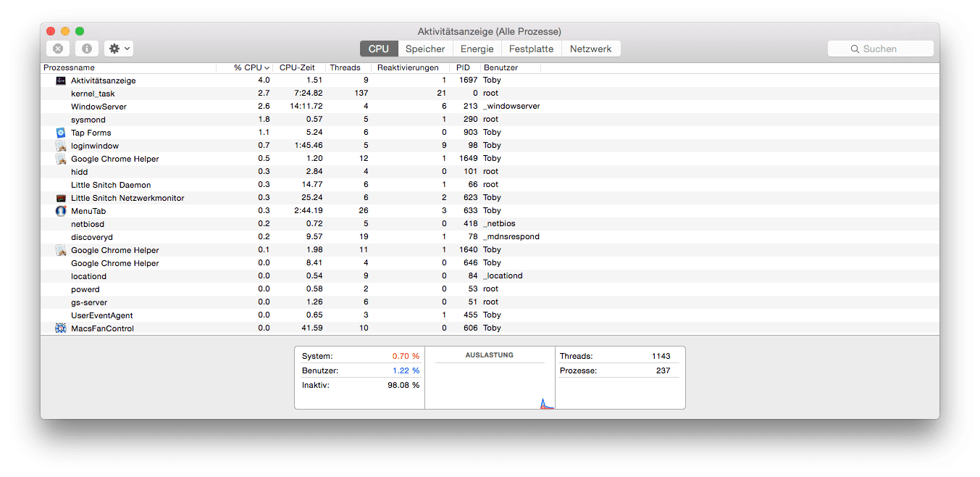Open the process info inspector button
The image size is (980, 477).
(x=87, y=49)
